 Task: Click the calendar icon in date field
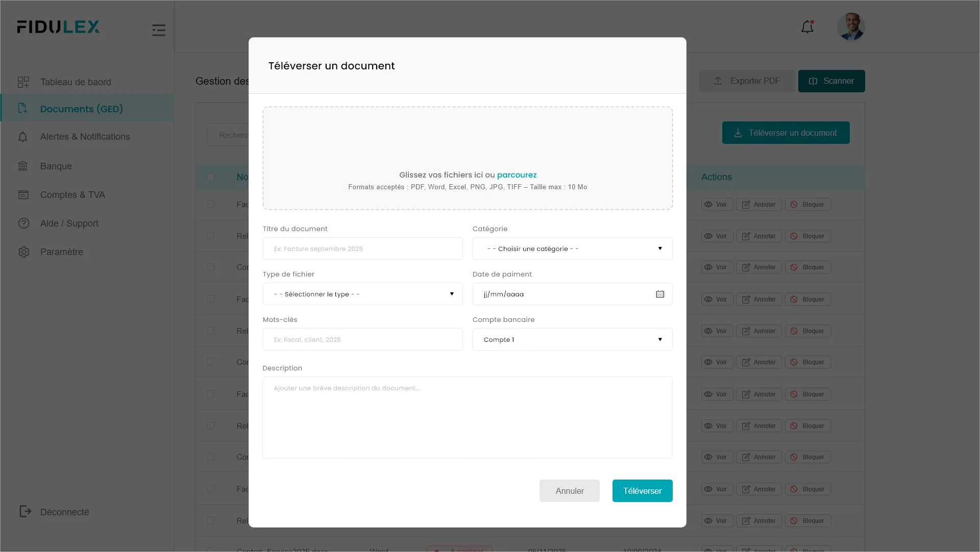coord(660,294)
